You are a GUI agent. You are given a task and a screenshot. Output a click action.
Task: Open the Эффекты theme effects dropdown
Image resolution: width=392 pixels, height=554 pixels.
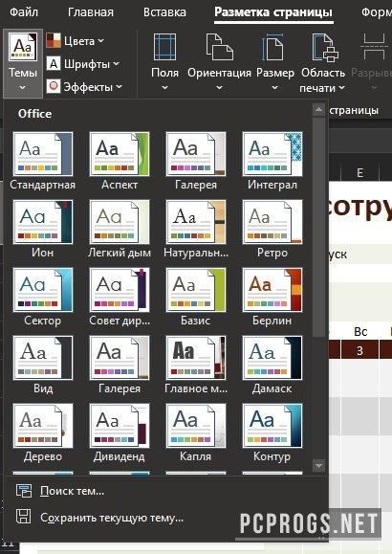pyautogui.click(x=84, y=86)
